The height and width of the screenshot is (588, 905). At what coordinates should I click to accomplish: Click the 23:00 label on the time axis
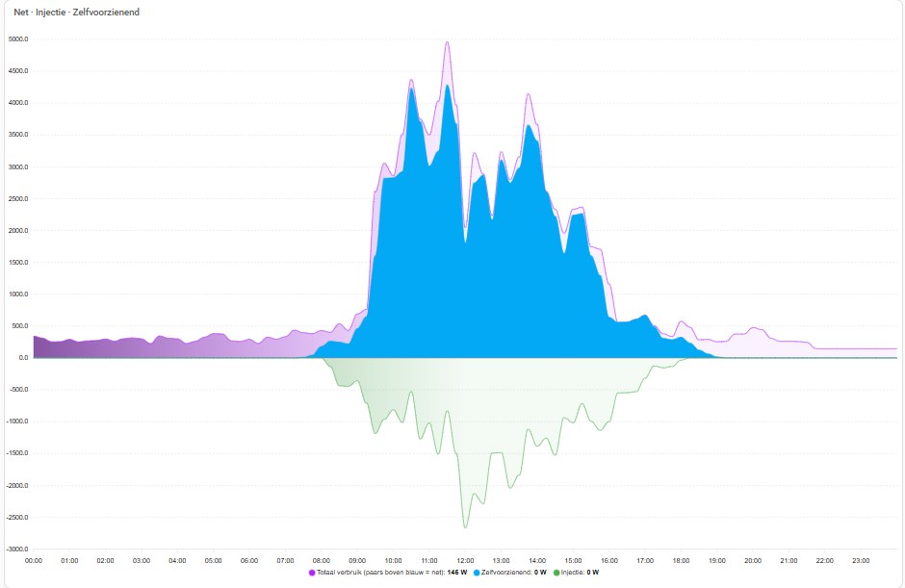coord(861,561)
